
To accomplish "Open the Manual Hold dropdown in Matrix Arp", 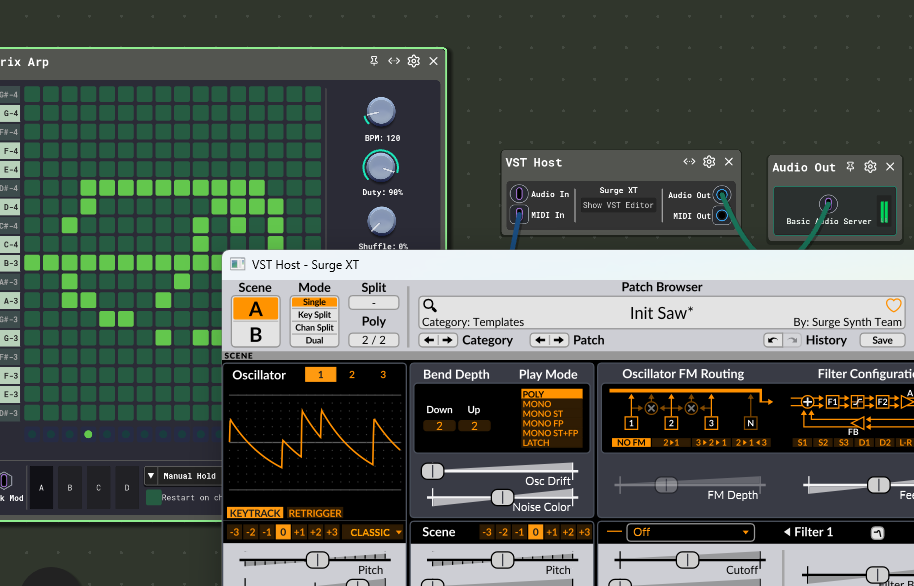I will coord(182,476).
